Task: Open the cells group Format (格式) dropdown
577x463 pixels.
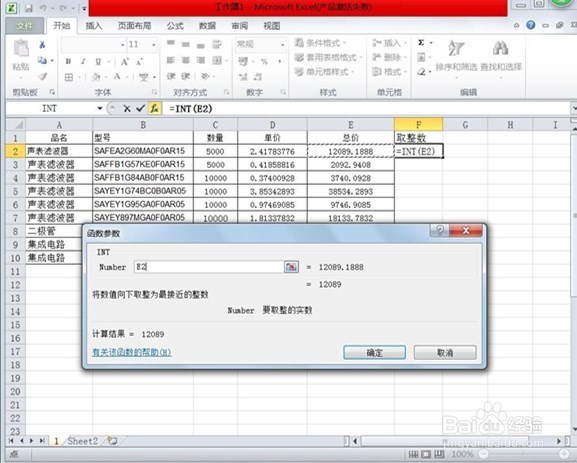Action: (x=389, y=72)
